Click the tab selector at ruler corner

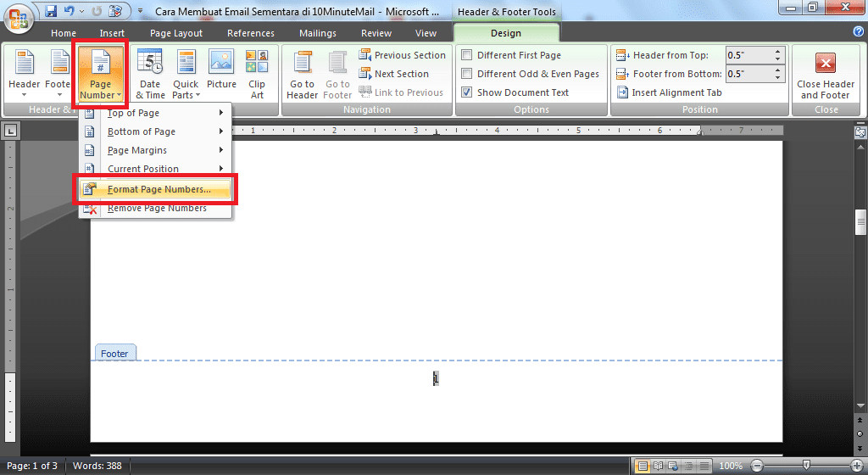[x=10, y=131]
